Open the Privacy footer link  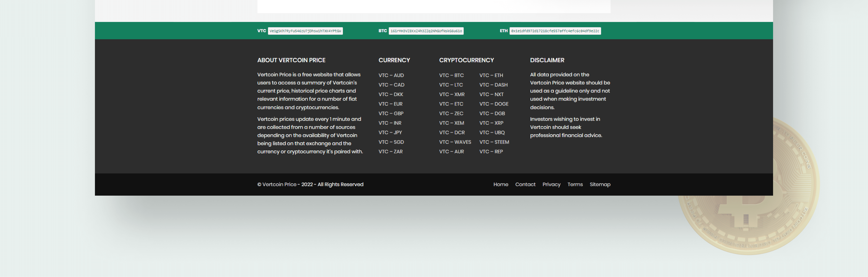[551, 184]
